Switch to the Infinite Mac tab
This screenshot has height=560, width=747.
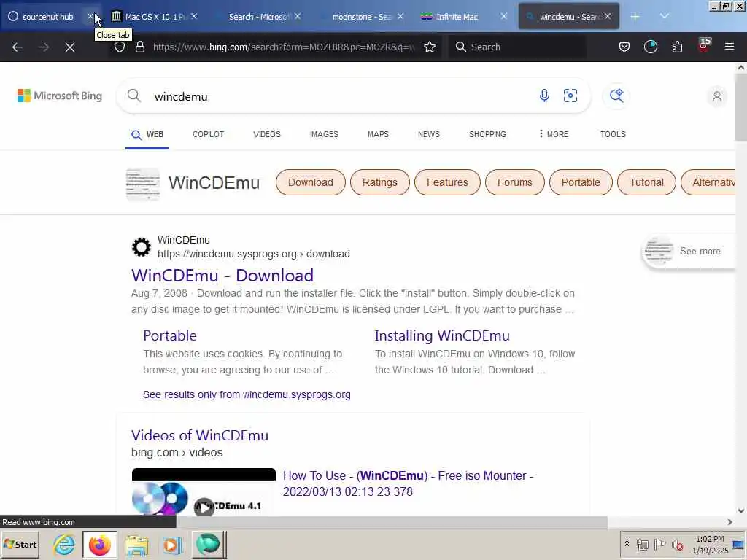point(457,17)
